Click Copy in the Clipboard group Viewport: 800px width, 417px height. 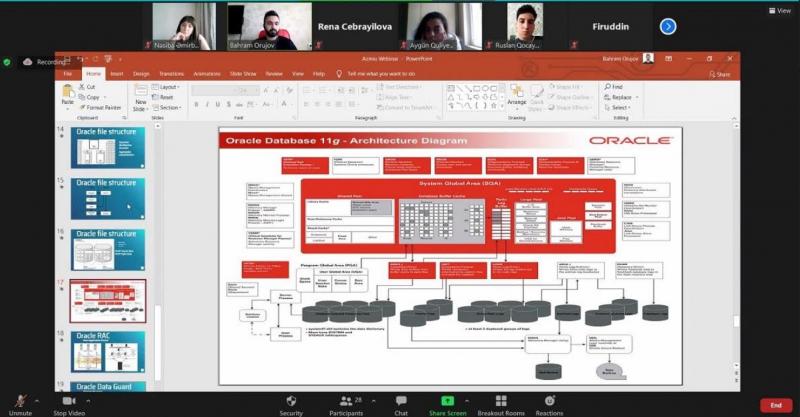[x=90, y=97]
